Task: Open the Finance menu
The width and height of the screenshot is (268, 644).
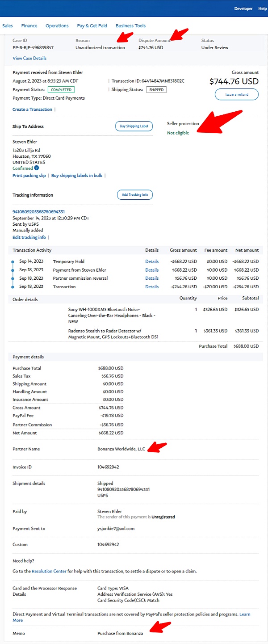Action: click(x=29, y=26)
